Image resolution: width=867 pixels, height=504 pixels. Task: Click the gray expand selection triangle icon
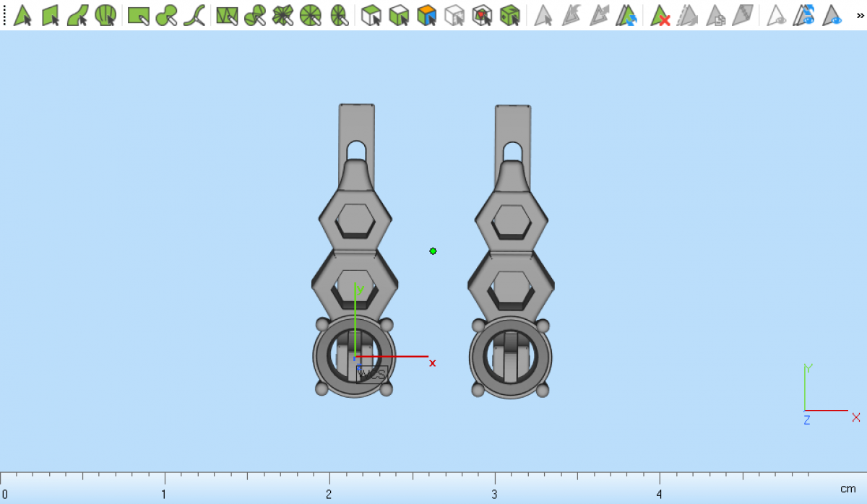coord(599,15)
